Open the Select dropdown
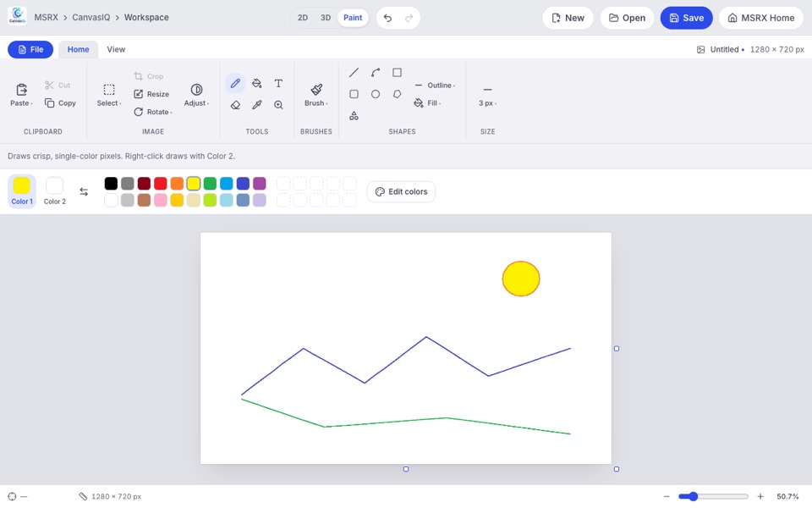 (x=109, y=95)
